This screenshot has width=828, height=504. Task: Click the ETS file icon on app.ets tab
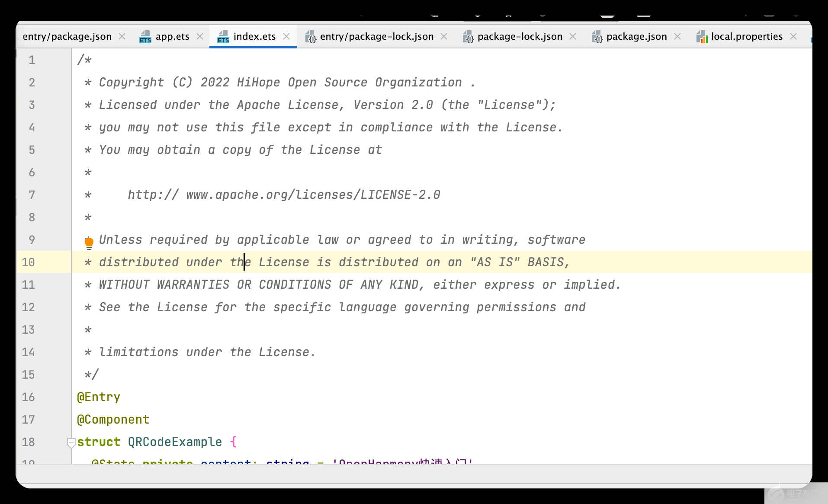pyautogui.click(x=145, y=37)
